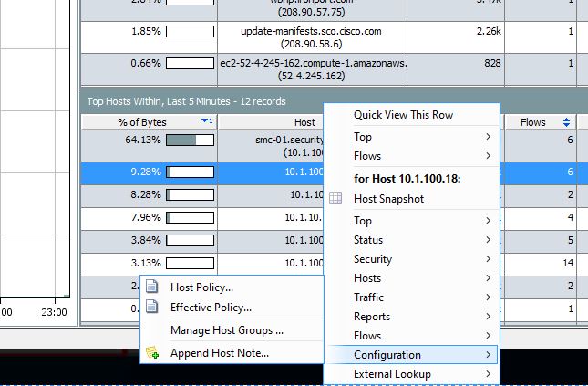Viewport: 588px width, 386px height.
Task: Expand the Hosts submenu
Action: click(412, 277)
